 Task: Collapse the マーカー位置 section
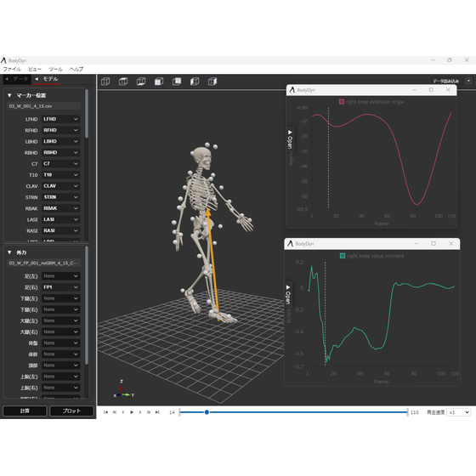[9, 95]
